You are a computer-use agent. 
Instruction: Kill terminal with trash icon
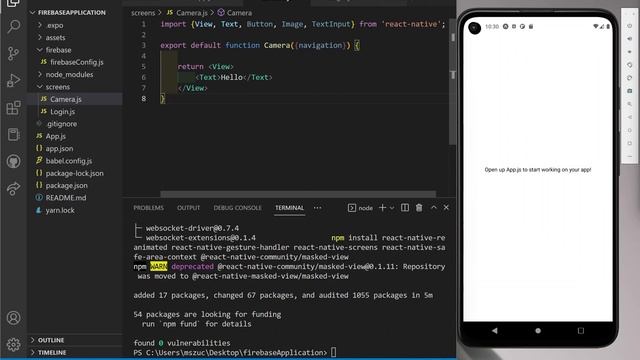[x=419, y=208]
